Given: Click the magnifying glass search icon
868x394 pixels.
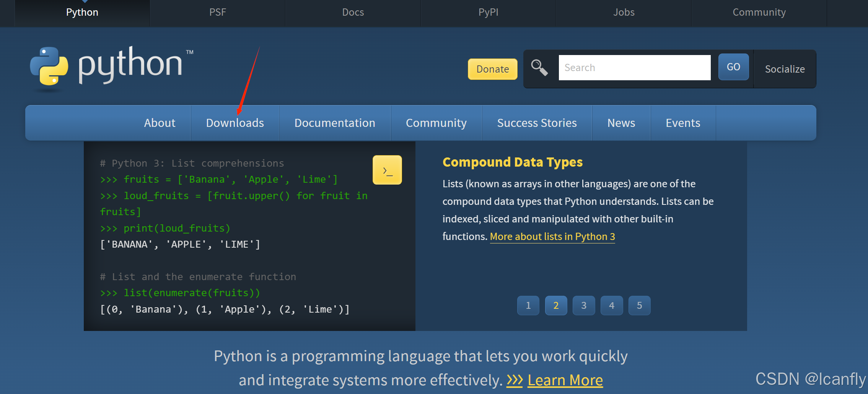Looking at the screenshot, I should 539,68.
